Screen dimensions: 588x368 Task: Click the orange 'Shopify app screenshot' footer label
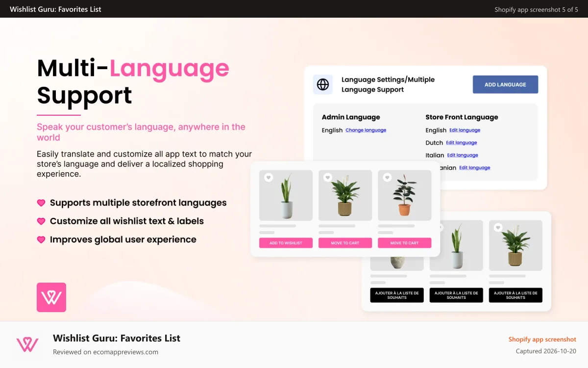tap(542, 339)
